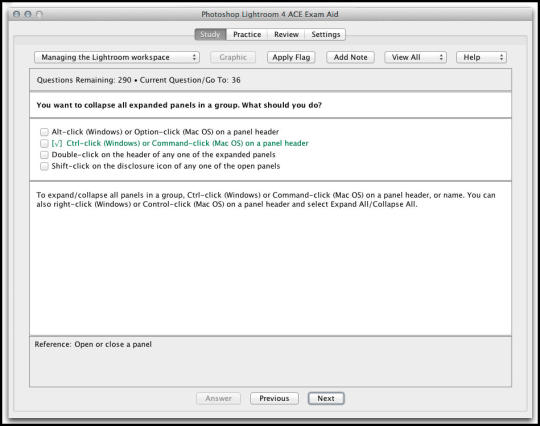Click the green zoom window button
Viewport: 540px width, 426px height.
(39, 14)
